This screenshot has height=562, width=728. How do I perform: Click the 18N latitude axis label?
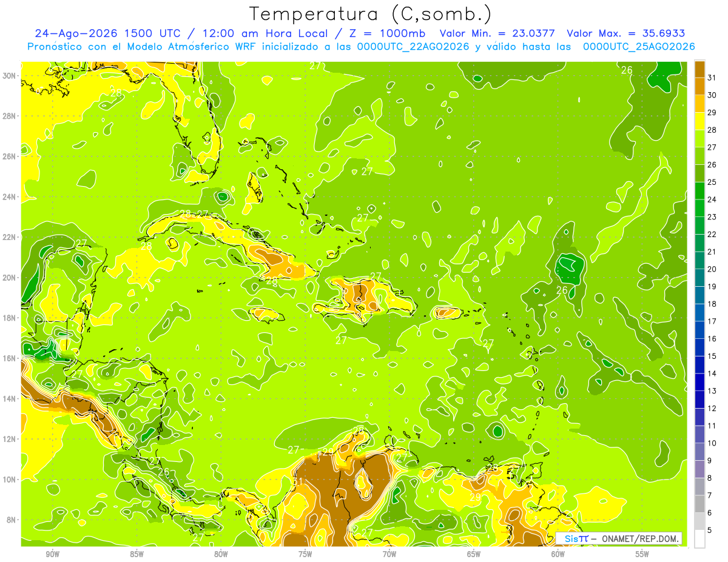point(10,318)
